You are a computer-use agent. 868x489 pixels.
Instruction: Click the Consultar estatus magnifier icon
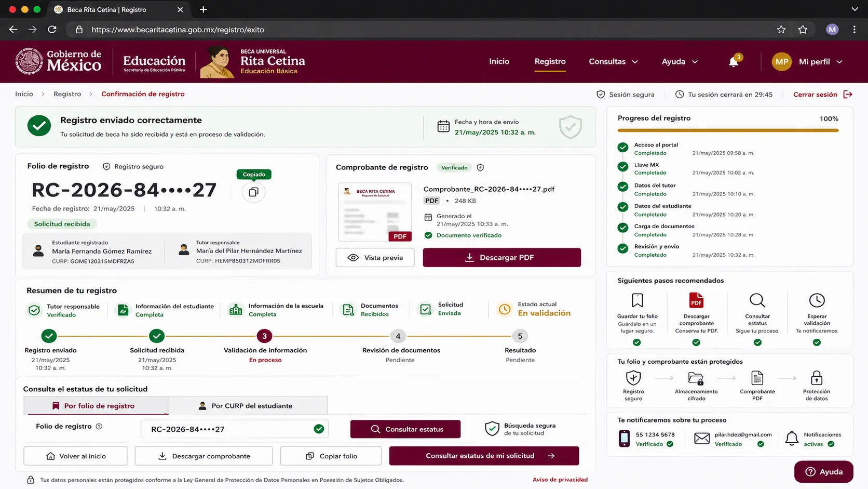pos(757,300)
